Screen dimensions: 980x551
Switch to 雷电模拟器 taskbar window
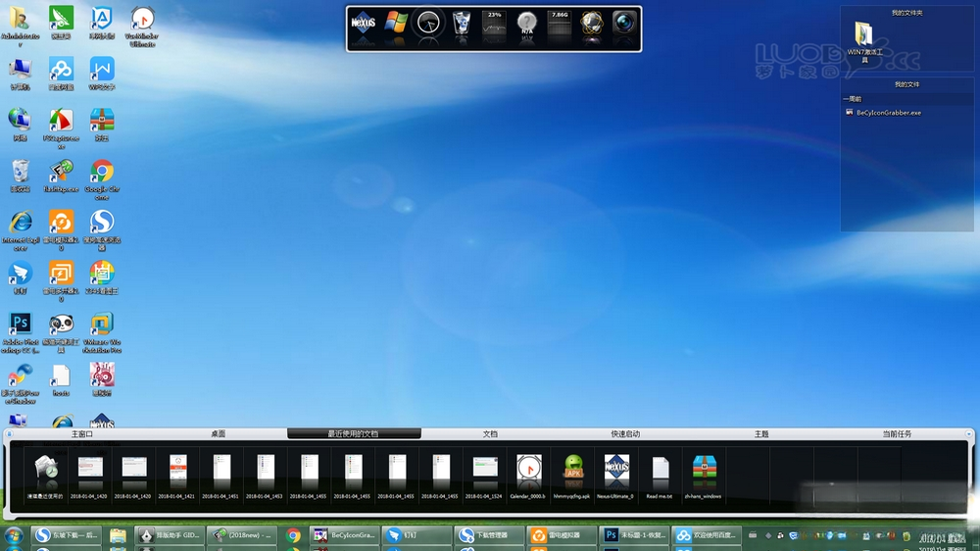(x=560, y=535)
